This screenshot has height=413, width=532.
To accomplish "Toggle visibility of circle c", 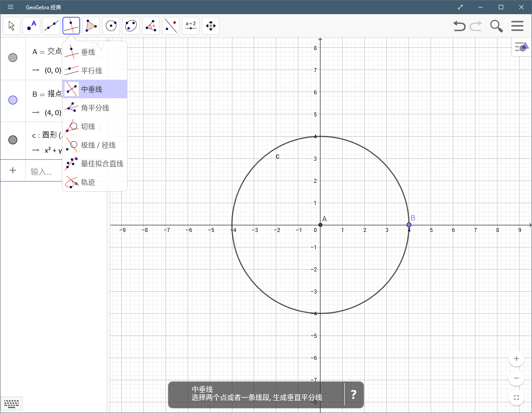I will click(13, 140).
